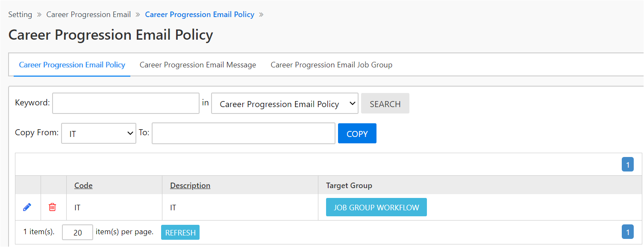Click the REFRESH button
Viewport: 644px width, 247px height.
[180, 232]
